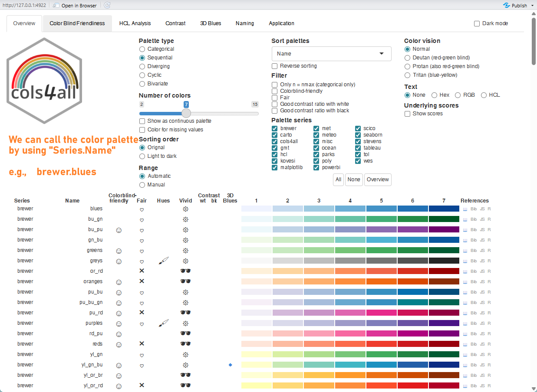Open the Color Blind Friendliness tab
The image size is (537, 392).
[x=77, y=23]
